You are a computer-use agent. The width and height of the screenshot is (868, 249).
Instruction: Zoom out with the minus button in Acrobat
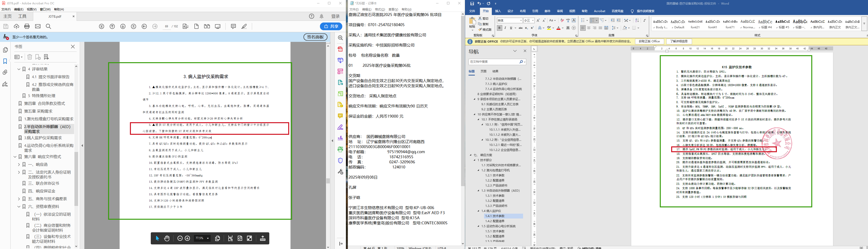click(180, 238)
